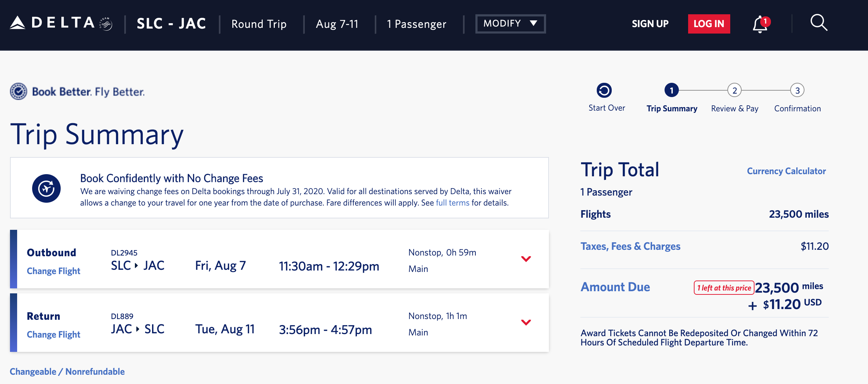Click the Book Better Fly Better badge
Screen dimensions: 868x384
coord(77,92)
